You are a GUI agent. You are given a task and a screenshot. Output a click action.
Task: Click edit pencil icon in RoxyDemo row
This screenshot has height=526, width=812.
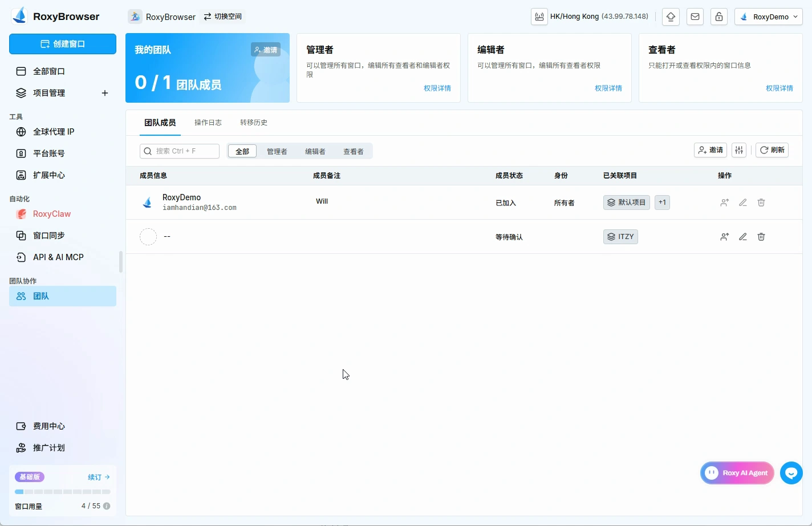tap(743, 203)
